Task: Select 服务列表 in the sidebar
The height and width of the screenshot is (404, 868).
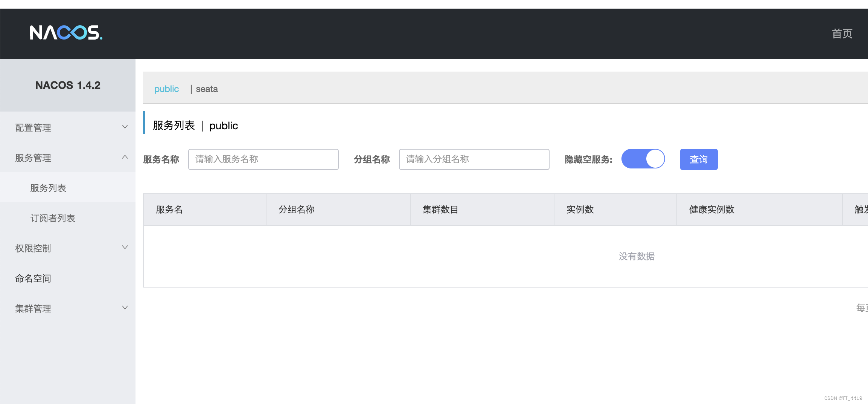Action: [68, 188]
